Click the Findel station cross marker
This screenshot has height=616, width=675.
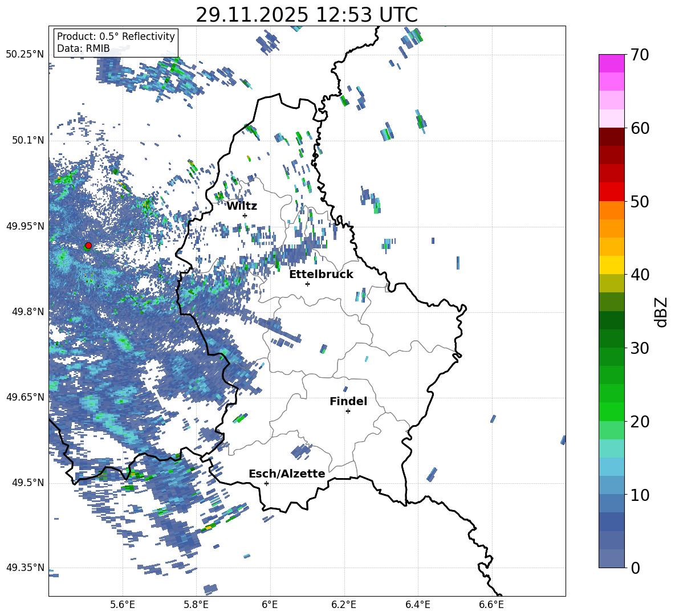pos(348,411)
